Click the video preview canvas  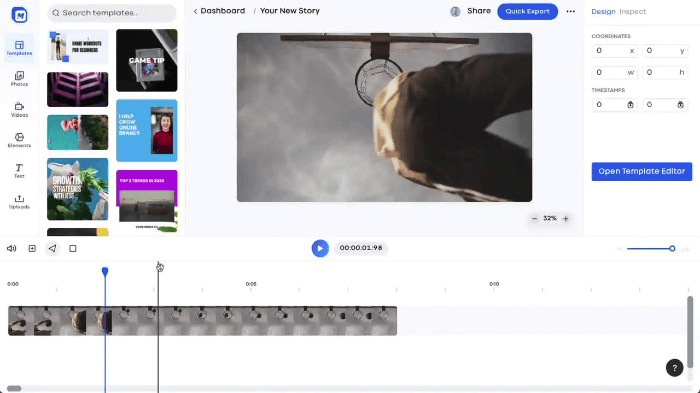pos(384,117)
